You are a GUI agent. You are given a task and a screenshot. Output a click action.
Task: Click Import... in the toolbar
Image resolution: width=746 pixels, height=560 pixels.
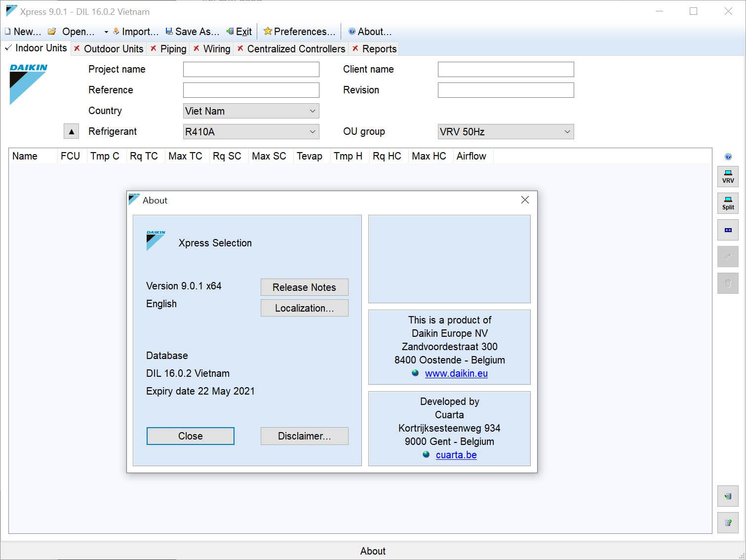[x=136, y=32]
